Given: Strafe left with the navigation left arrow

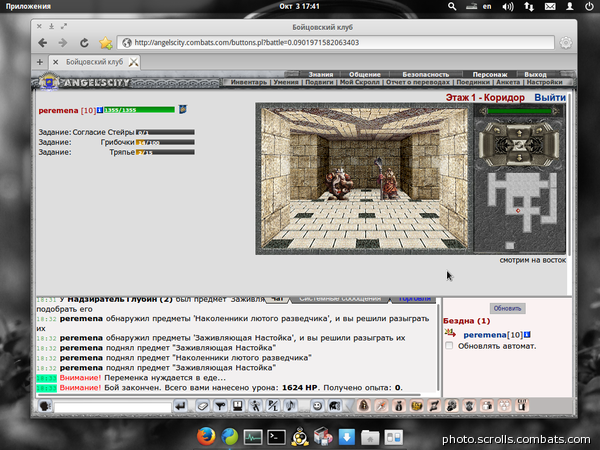Looking at the screenshot, I should pyautogui.click(x=489, y=144).
